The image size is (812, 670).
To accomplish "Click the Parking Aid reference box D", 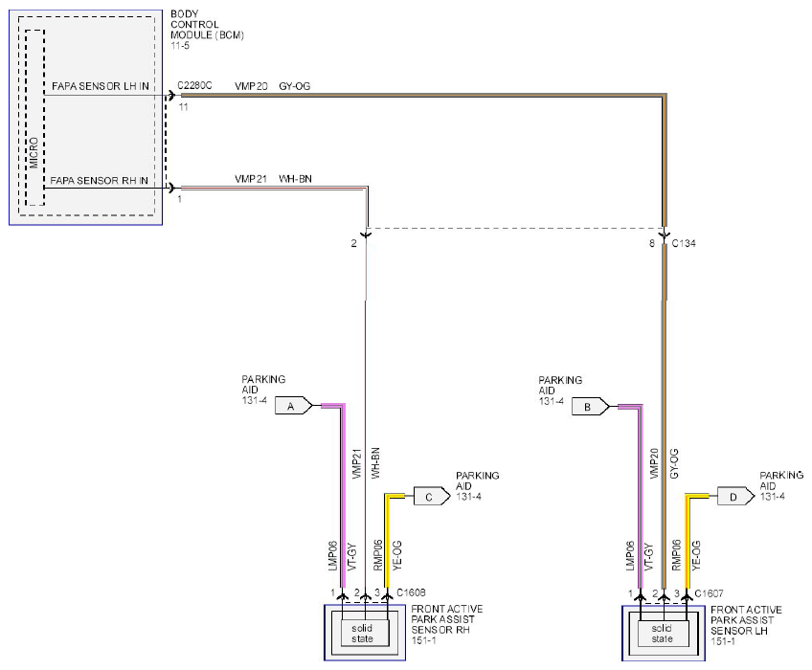I will 735,497.
